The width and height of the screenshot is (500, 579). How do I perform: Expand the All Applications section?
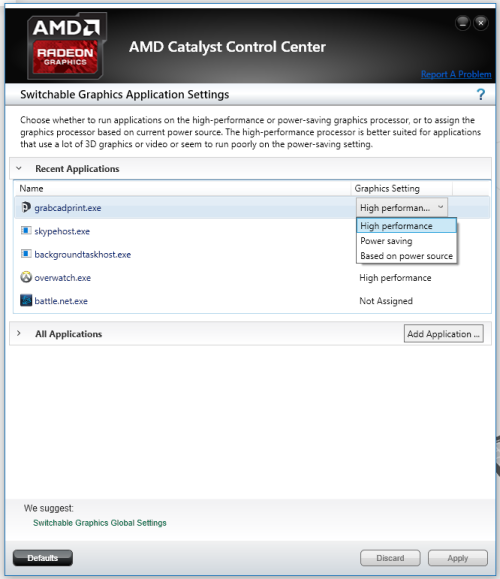[x=19, y=333]
